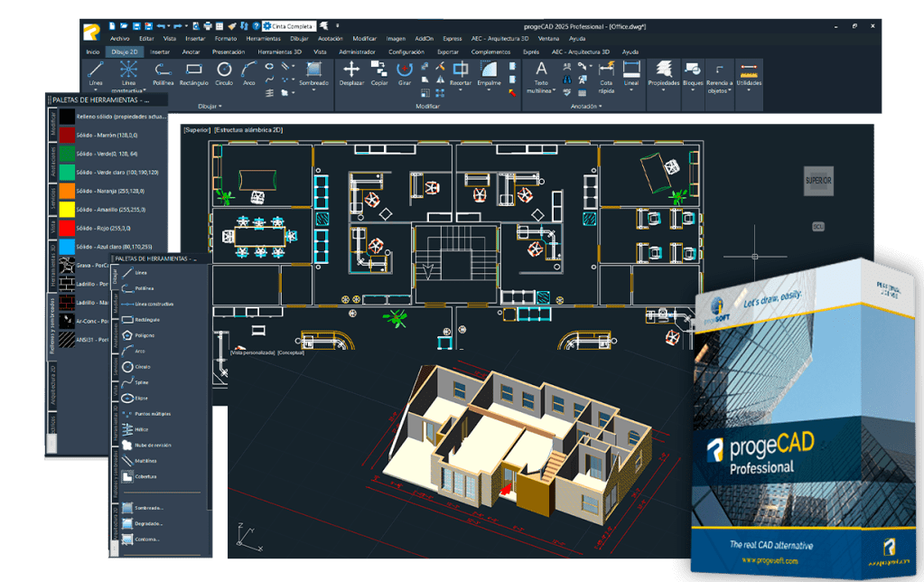Pick the Sólido - Naranja color swatch
Screen dimensions: 924x582
[x=67, y=191]
